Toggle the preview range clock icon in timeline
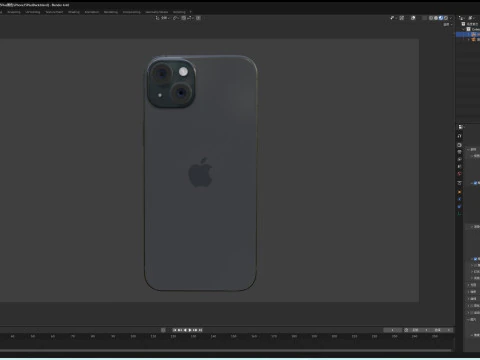The width and height of the screenshot is (480, 360). pos(406,330)
